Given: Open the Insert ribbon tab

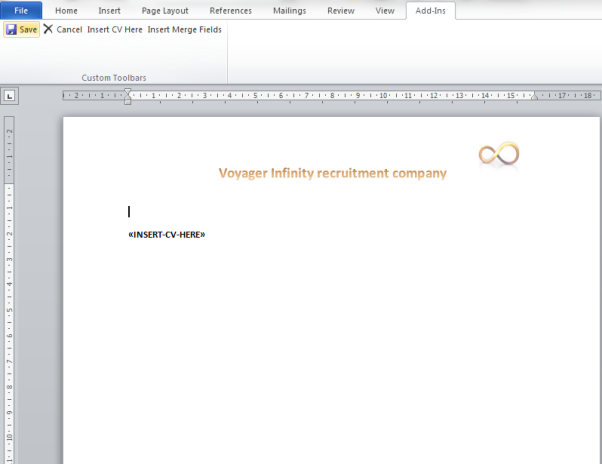Looking at the screenshot, I should 109,10.
